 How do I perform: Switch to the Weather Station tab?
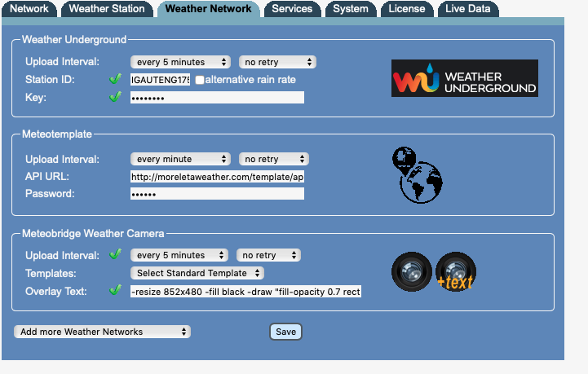(107, 9)
